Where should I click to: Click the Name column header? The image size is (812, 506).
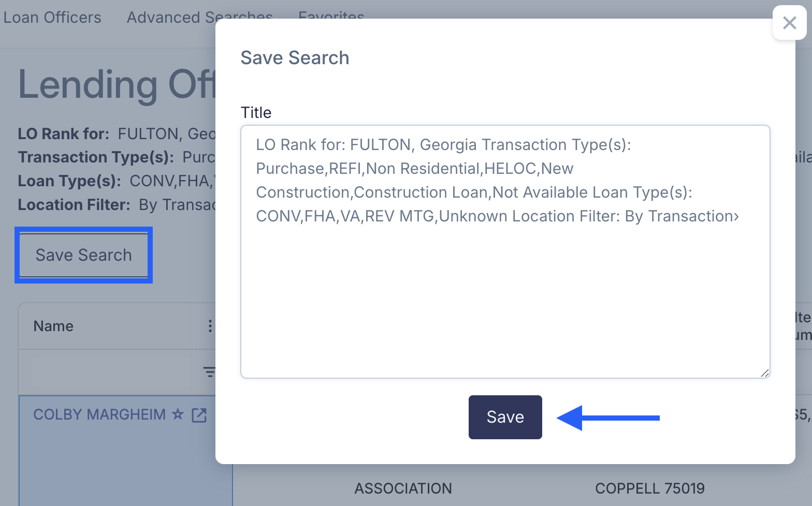click(53, 326)
